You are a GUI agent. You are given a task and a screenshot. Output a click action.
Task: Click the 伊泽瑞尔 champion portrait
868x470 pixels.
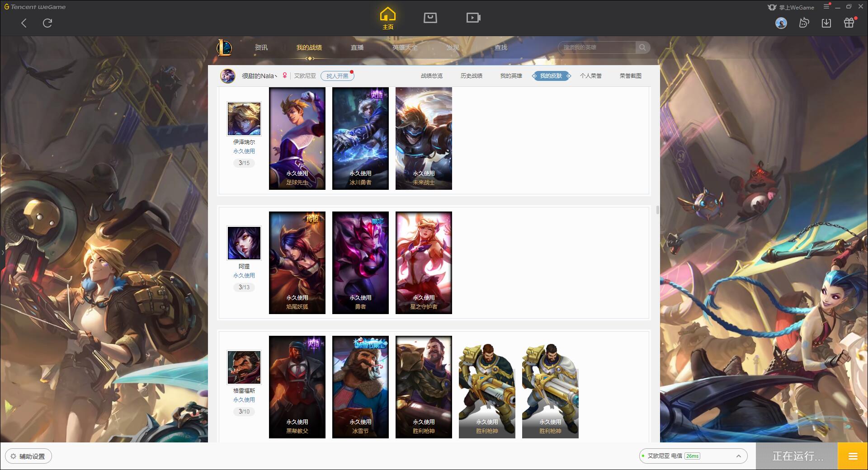point(244,119)
